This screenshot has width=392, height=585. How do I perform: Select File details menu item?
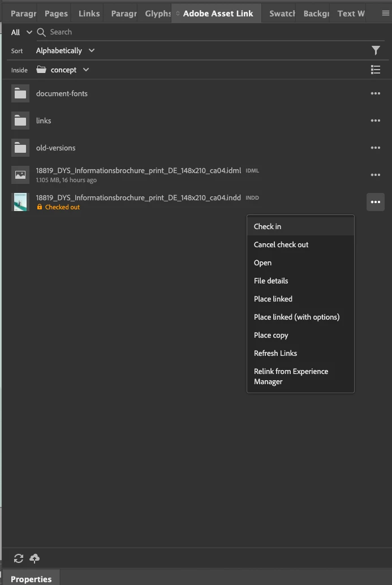300,281
